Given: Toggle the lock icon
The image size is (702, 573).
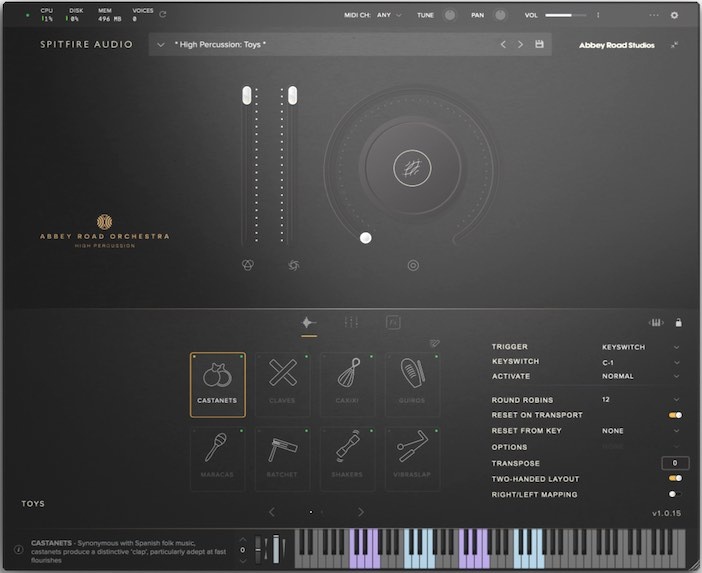Looking at the screenshot, I should [679, 323].
